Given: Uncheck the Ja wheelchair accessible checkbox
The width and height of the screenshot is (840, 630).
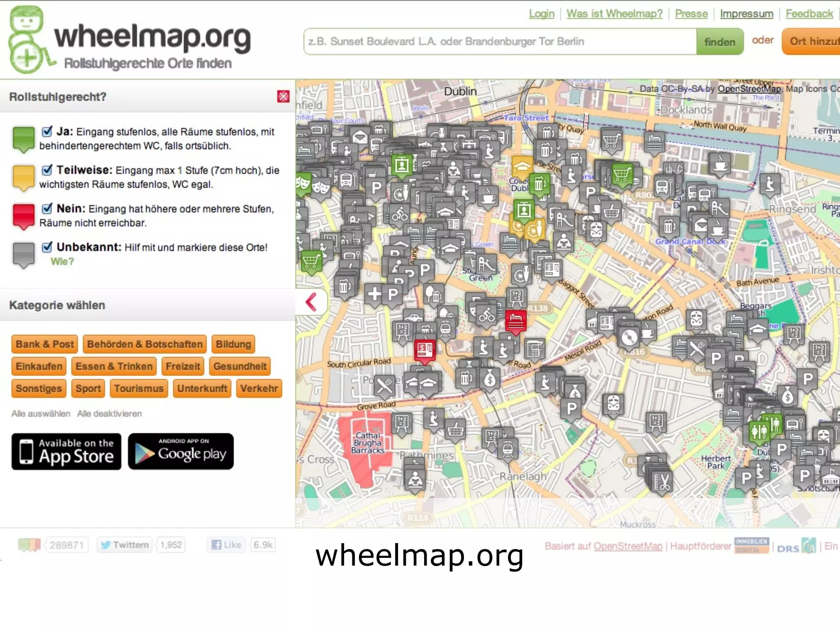Looking at the screenshot, I should 47,132.
